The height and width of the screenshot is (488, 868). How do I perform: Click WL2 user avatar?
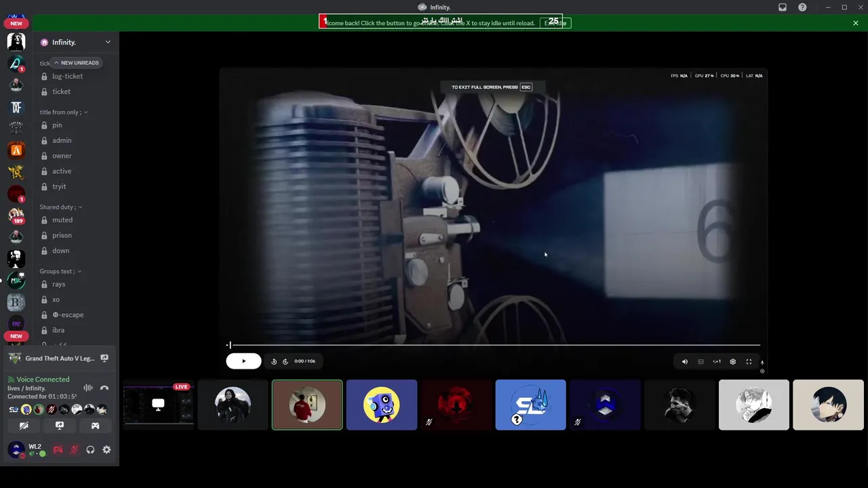pos(16,449)
